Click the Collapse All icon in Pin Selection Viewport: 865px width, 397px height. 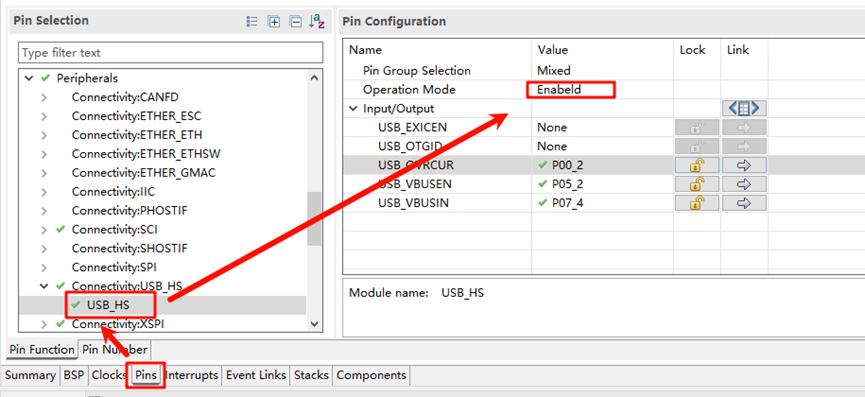[x=296, y=22]
